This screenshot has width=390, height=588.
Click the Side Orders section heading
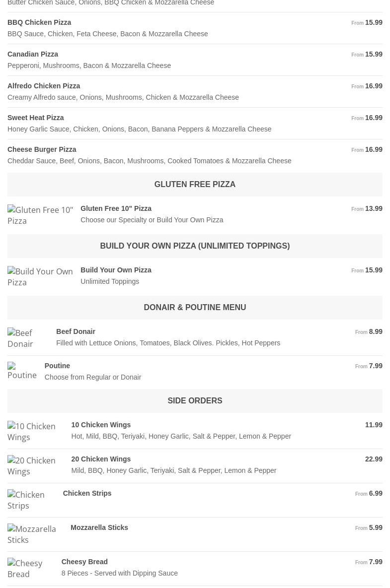pos(195,401)
